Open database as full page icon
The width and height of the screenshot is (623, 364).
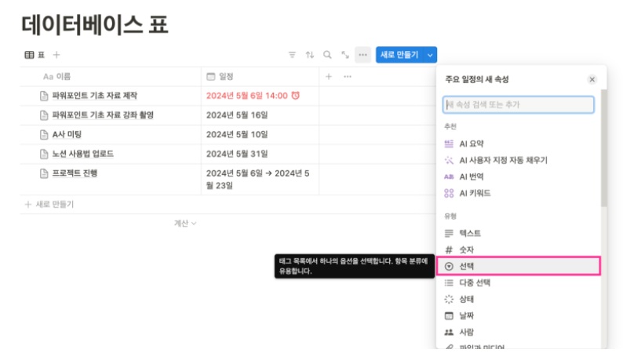(345, 55)
